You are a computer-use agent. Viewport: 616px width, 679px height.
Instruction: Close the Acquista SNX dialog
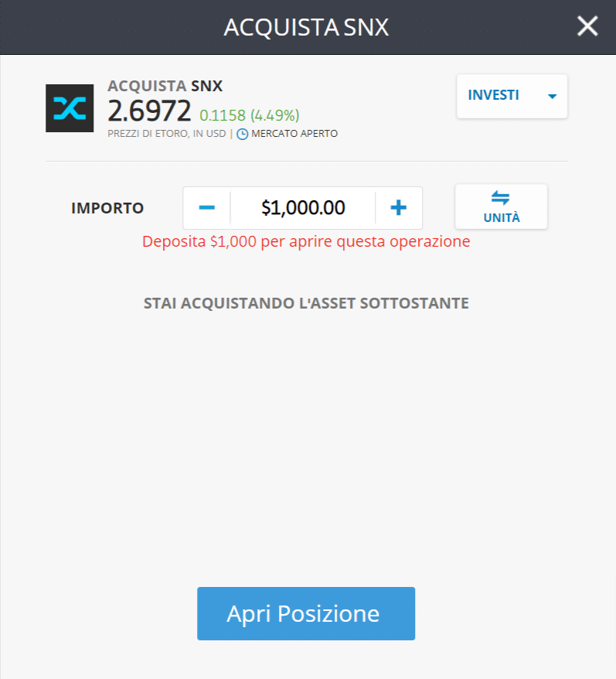click(587, 26)
